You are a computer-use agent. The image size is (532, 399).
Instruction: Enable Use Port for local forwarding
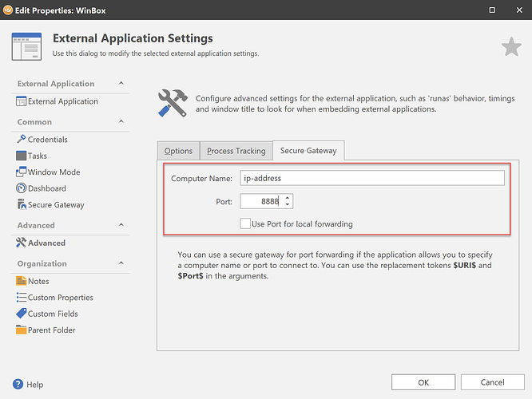click(x=245, y=223)
